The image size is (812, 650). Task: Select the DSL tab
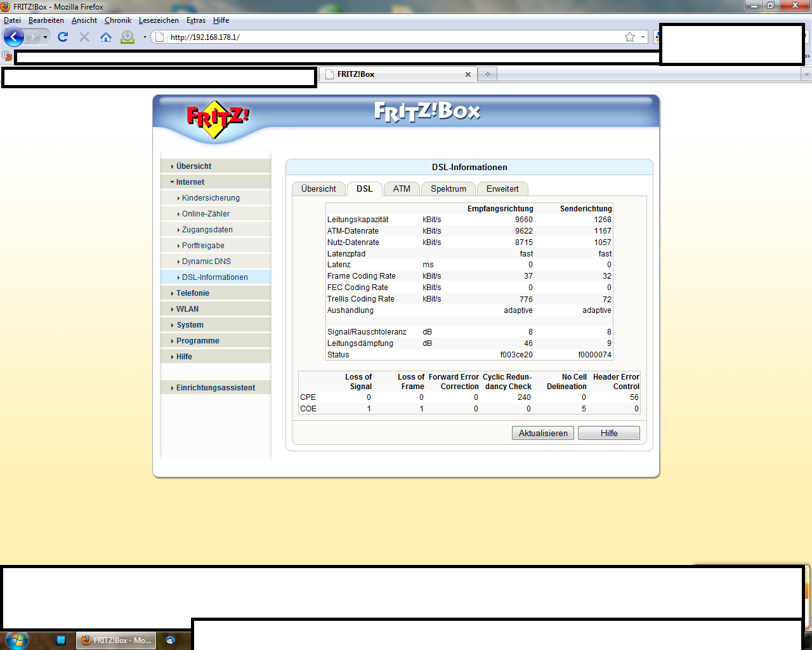(x=364, y=189)
